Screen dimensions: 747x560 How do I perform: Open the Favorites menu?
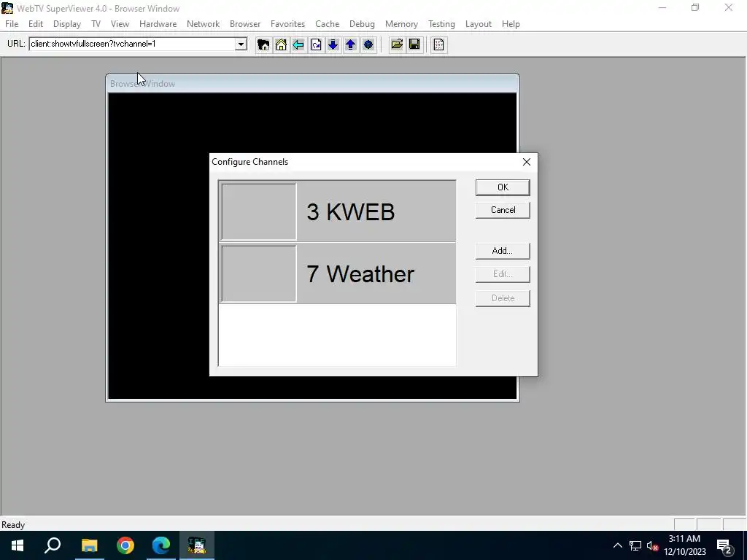[x=287, y=24]
